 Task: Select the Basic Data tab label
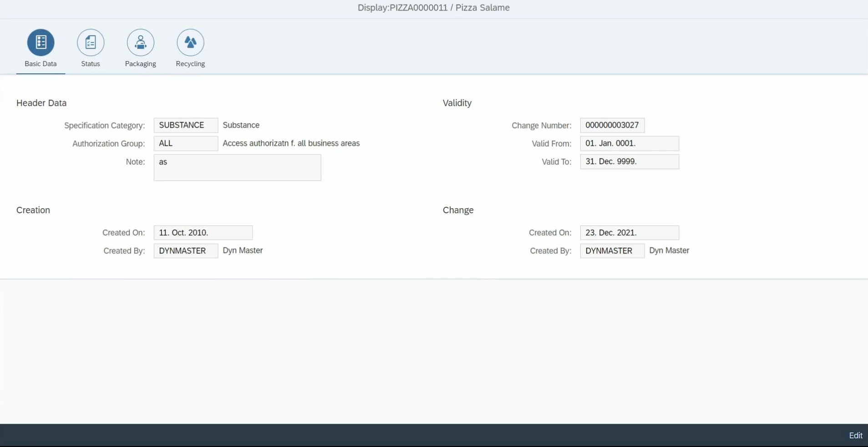[x=41, y=64]
